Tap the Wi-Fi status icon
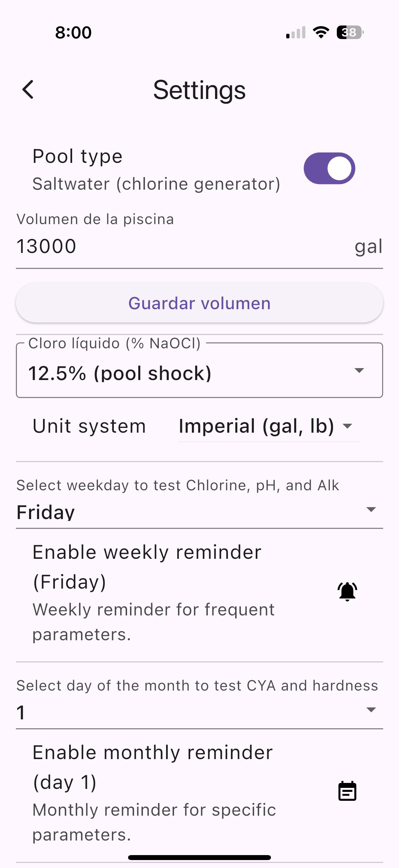 click(x=321, y=32)
